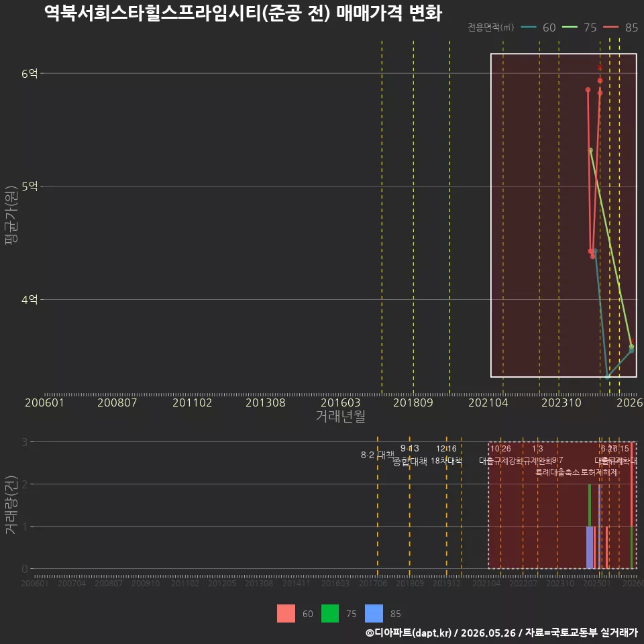This screenshot has height=644, width=644.
Task: Click the blue bar in the volume chart
Action: tap(590, 547)
